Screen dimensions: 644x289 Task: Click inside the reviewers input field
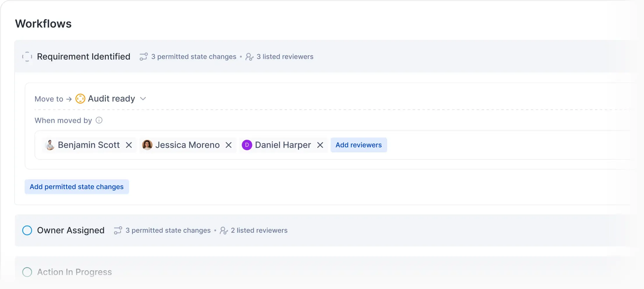(496, 145)
